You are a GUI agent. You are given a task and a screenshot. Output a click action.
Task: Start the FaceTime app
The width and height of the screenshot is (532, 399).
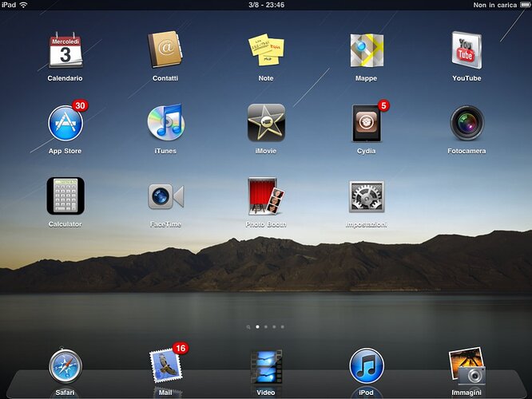click(165, 196)
